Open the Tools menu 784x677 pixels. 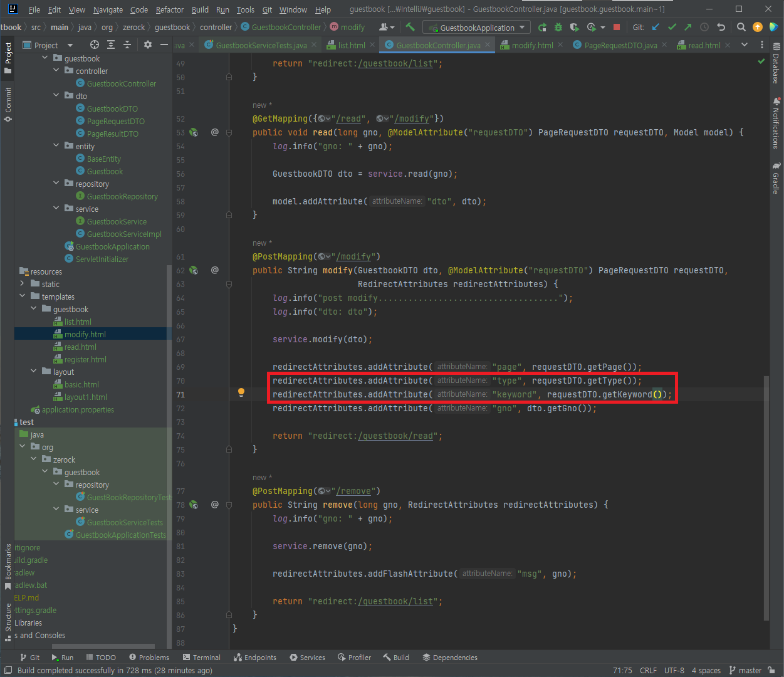246,9
